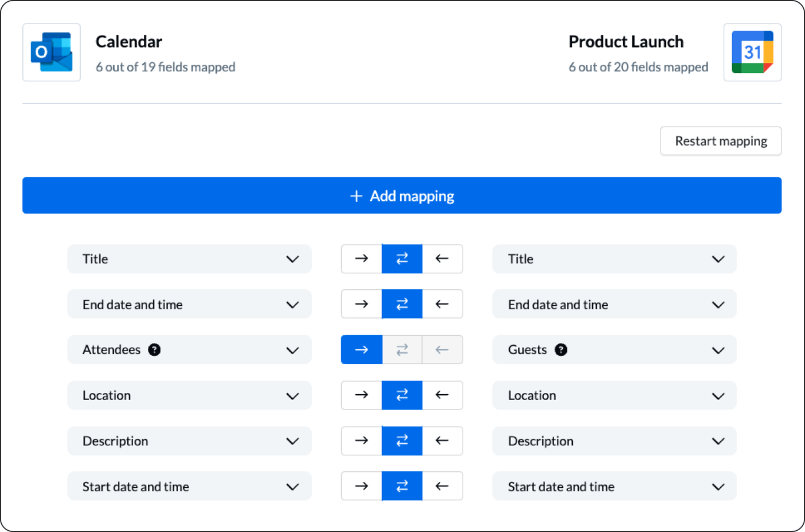Enable two-way sync on Attendees row
Screen dimensions: 805x532
click(402, 350)
